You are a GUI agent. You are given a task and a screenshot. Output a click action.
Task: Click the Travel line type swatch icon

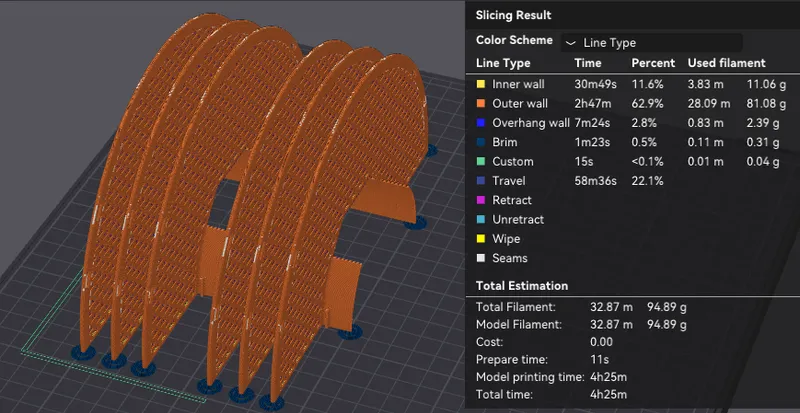481,181
